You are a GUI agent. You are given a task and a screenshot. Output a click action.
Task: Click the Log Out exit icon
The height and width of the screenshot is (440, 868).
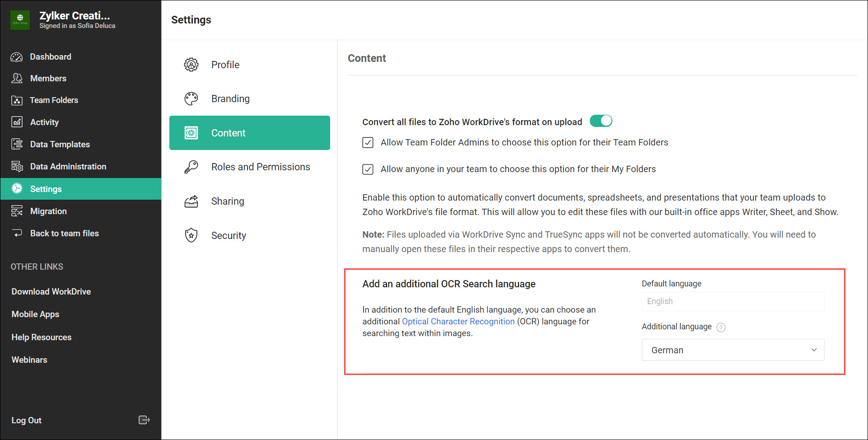[x=144, y=420]
